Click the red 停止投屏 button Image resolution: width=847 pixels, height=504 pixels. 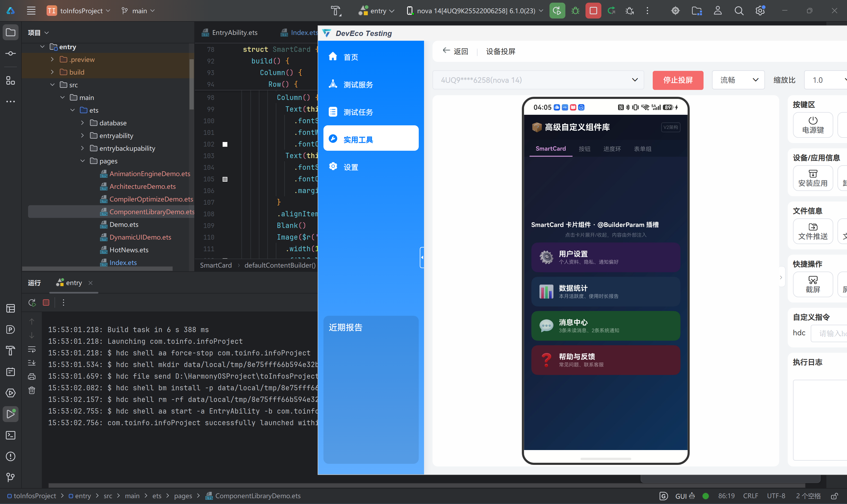click(678, 80)
